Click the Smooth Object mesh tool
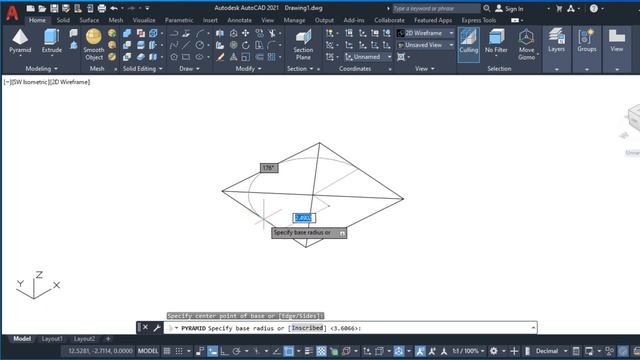The image size is (640, 360). click(93, 44)
